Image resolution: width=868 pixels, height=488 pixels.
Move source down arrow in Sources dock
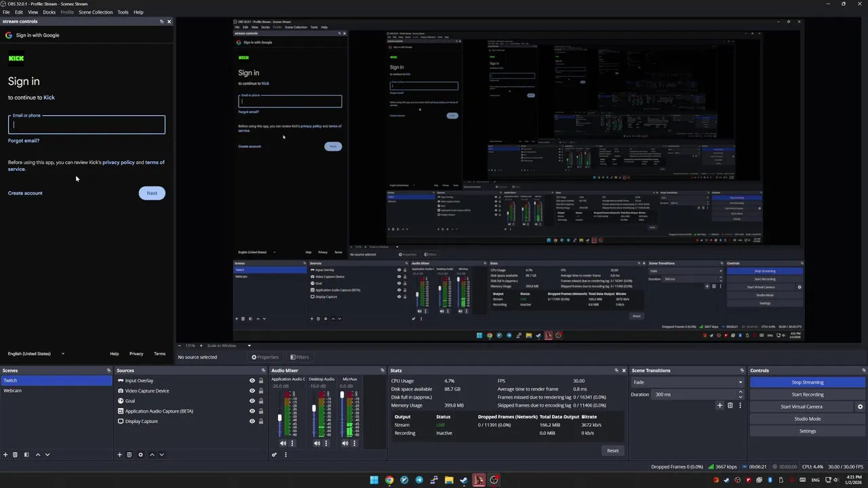pyautogui.click(x=161, y=455)
